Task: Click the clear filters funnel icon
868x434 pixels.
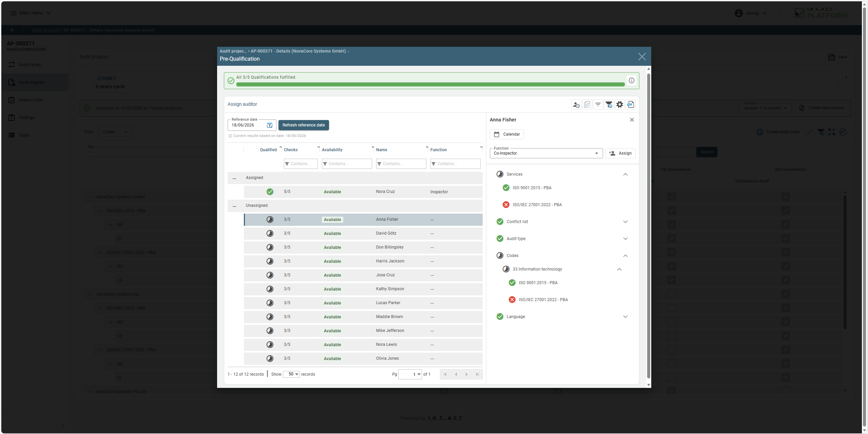Action: tap(609, 104)
